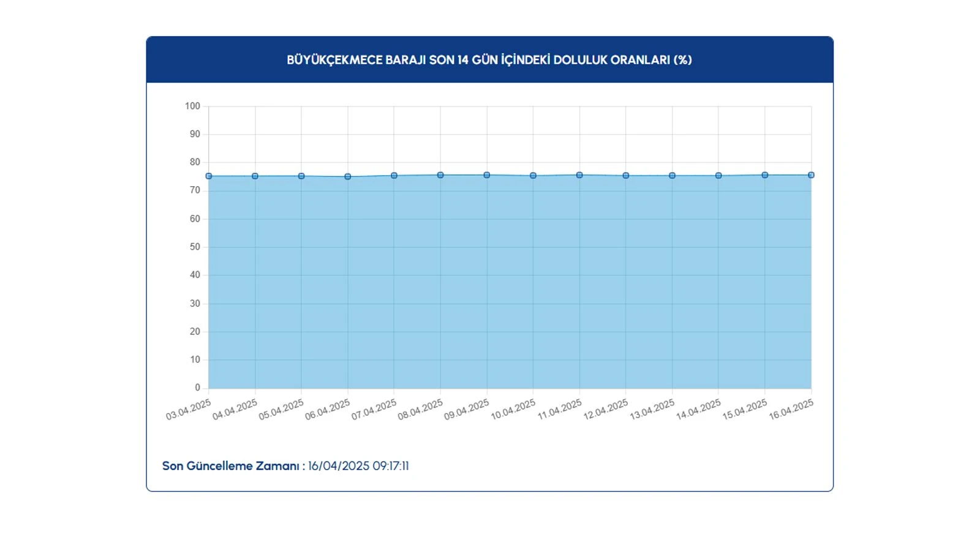Pick the 10.04.2025 marker on the chart

(x=533, y=176)
